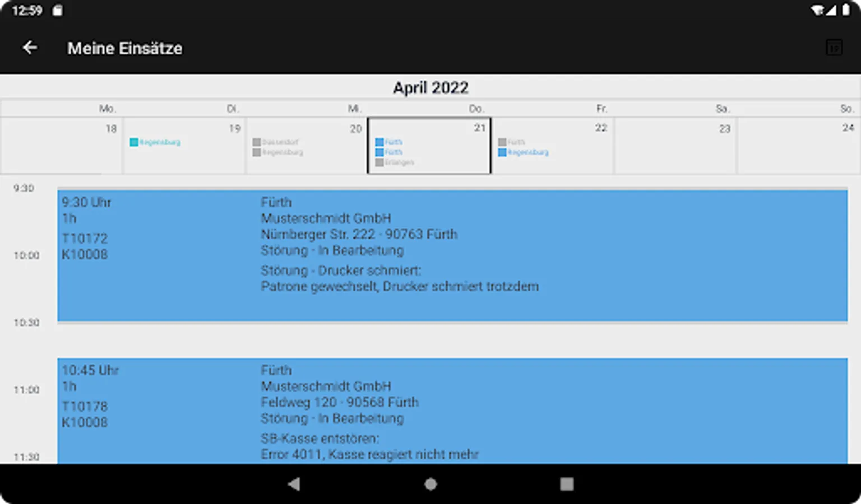
Task: Open the Regensburg entry on Friday the 22nd
Action: [524, 152]
